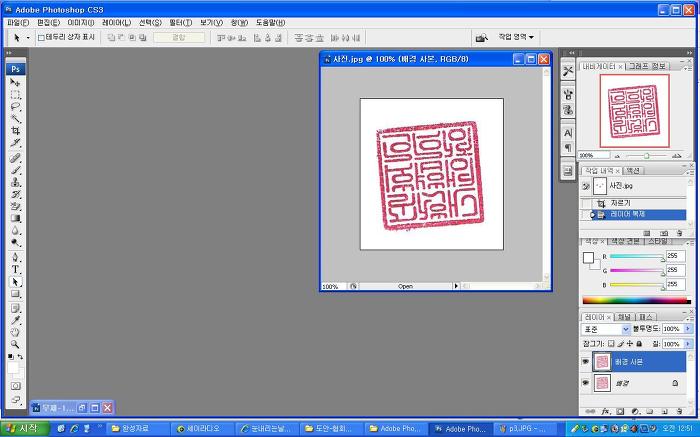Select the Hand tool
The height and width of the screenshot is (437, 700).
pos(15,333)
